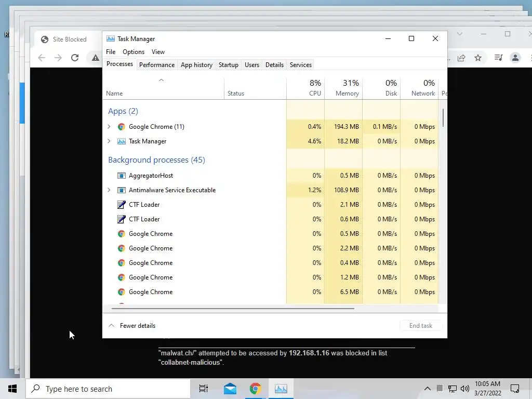
Task: Click the AggregatorHost process icon
Action: (x=121, y=176)
